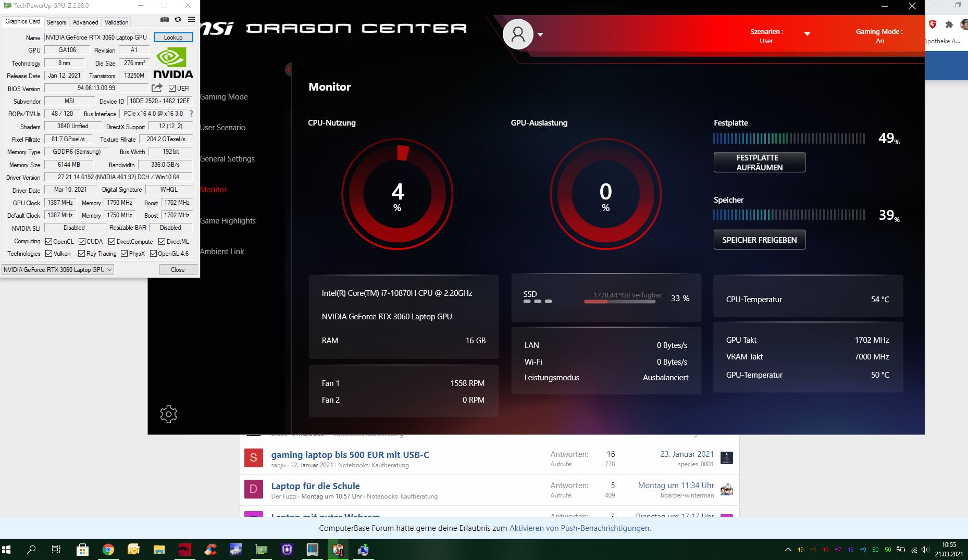This screenshot has height=560, width=968.
Task: Launch Microsoft Store from taskbar
Action: 82,550
